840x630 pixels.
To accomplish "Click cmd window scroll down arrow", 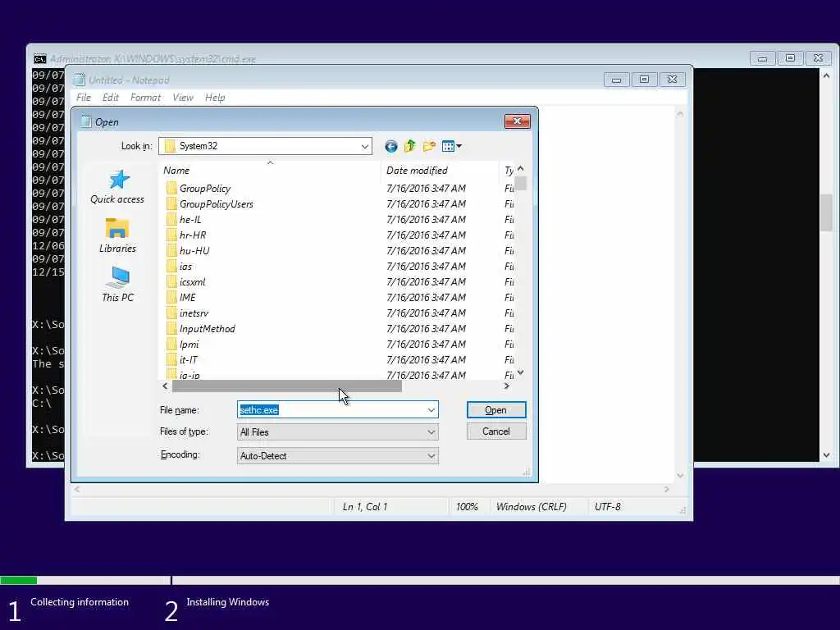I will click(826, 455).
